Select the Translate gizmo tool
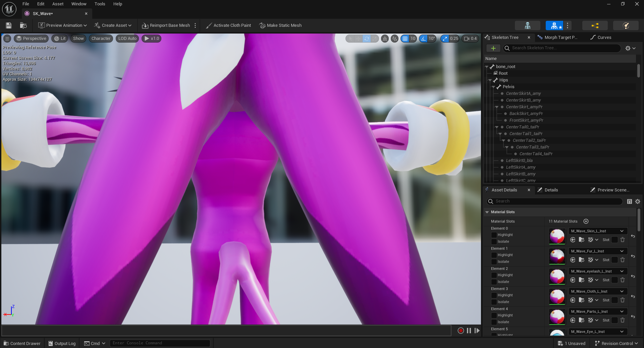Screen dimensions: 644x348 (359, 39)
